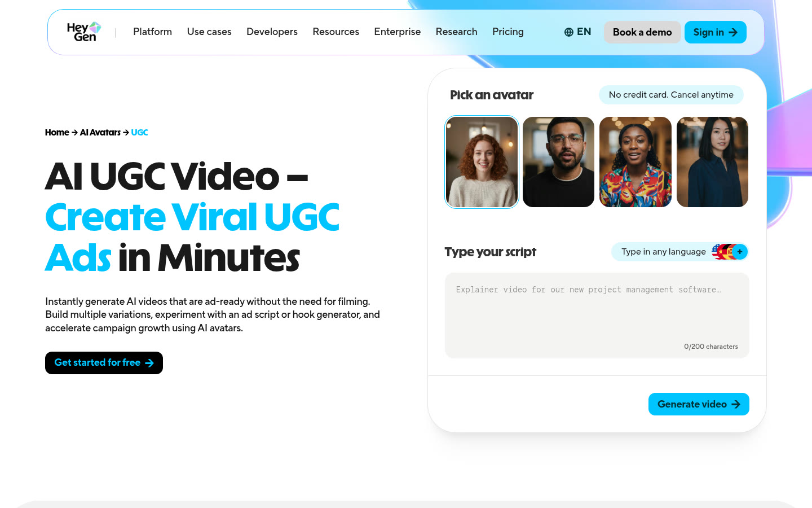Select the woman in colorful shirt avatar
This screenshot has height=508, width=812.
pyautogui.click(x=636, y=162)
